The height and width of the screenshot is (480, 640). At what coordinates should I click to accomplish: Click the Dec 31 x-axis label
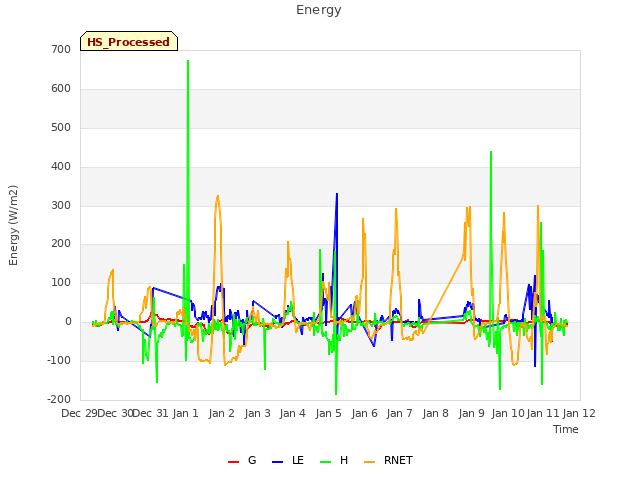(150, 413)
